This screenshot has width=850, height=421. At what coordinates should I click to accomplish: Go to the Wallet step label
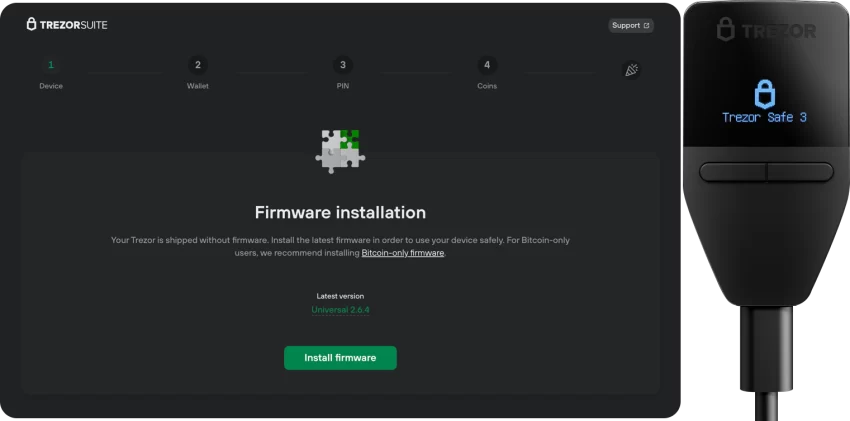point(198,86)
